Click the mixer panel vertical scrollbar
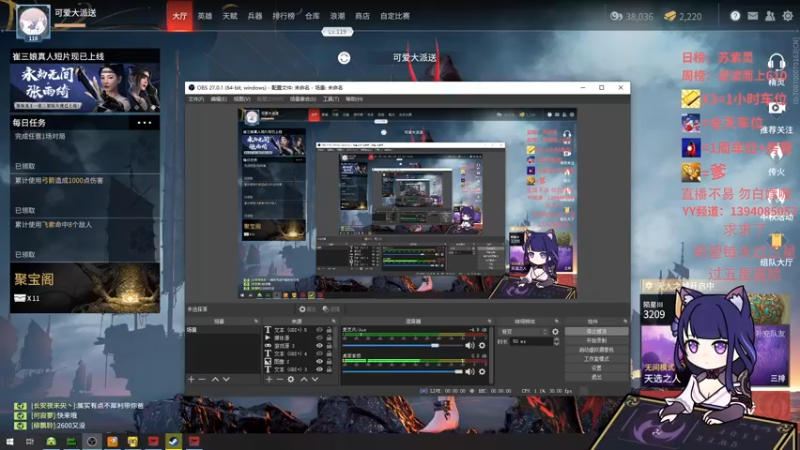Image resolution: width=800 pixels, height=450 pixels. point(491,355)
